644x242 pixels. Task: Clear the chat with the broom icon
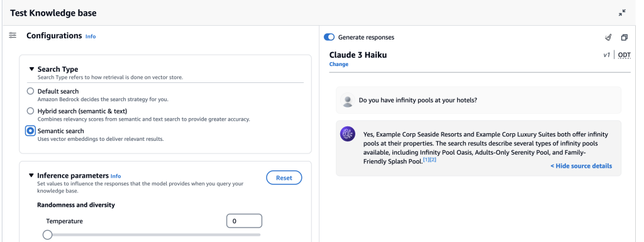(608, 37)
